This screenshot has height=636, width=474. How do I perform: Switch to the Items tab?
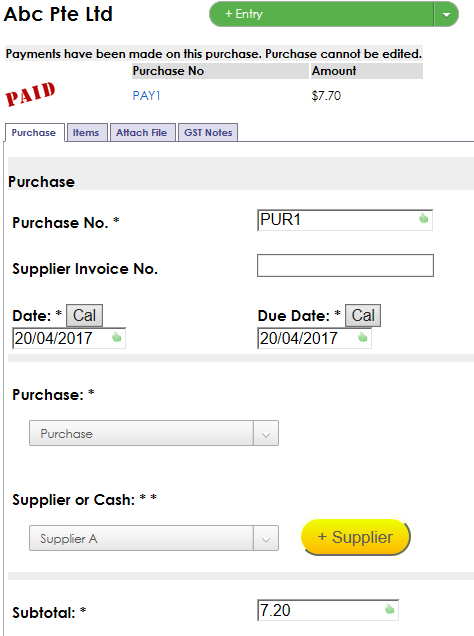pyautogui.click(x=86, y=133)
